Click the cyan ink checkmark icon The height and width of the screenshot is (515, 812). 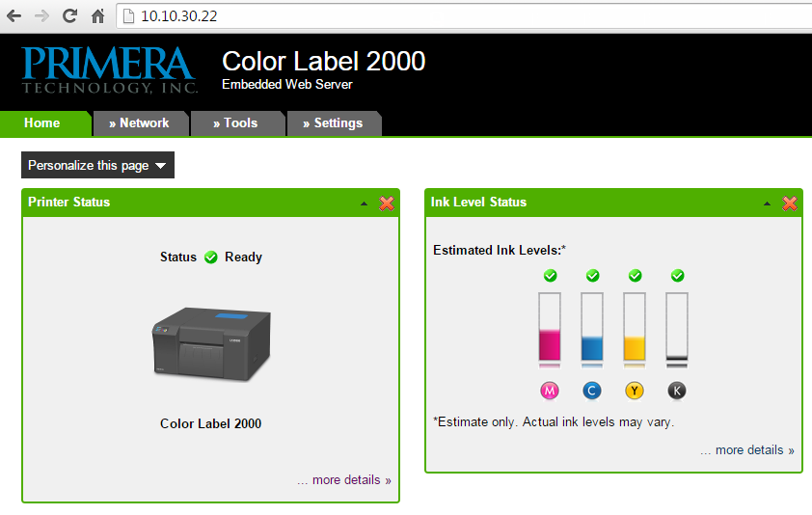click(x=592, y=276)
